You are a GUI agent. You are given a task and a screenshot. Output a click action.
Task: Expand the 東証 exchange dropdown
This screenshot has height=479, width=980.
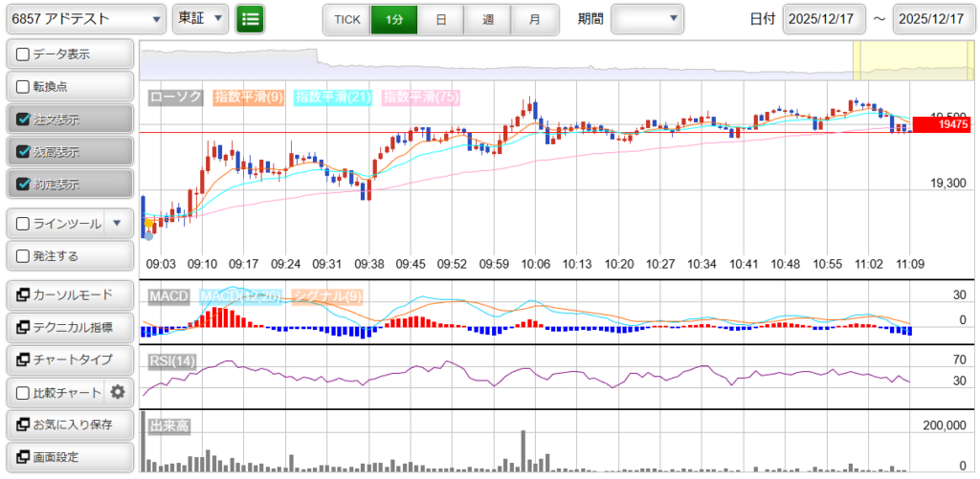200,19
